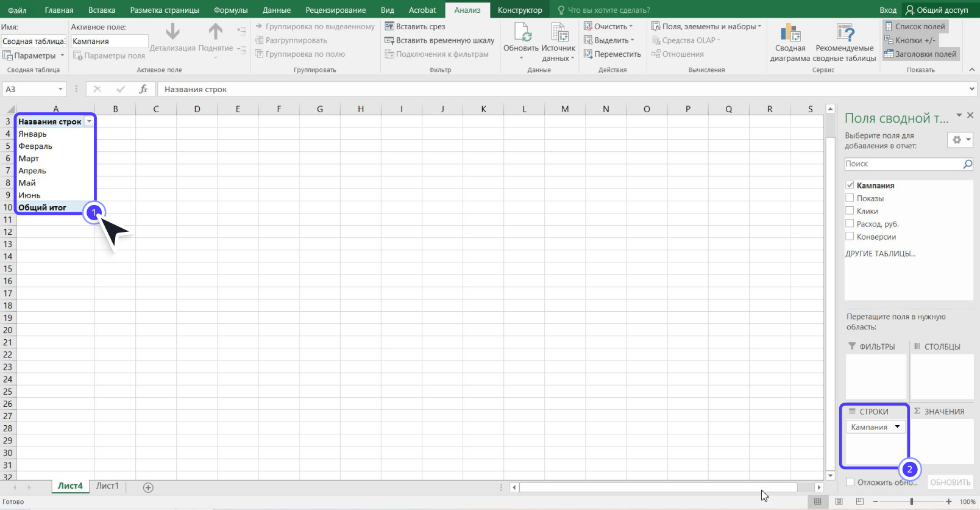Open Рекомендуемые сводные таблицы icon

coord(845,32)
